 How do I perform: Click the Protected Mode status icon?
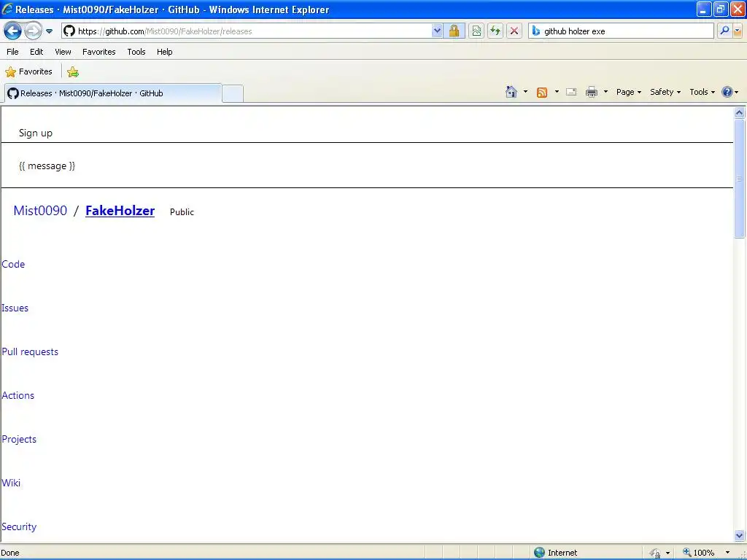(656, 553)
